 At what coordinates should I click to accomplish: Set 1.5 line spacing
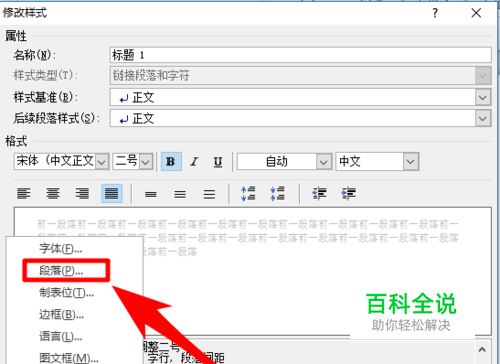point(180,194)
